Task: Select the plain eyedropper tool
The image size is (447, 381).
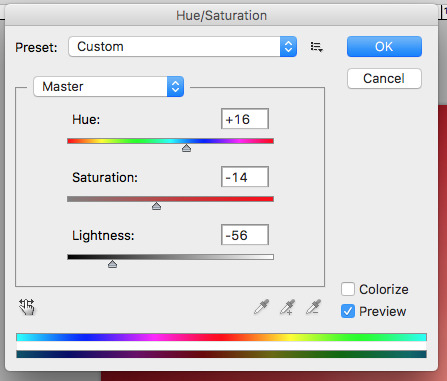Action: [x=262, y=307]
